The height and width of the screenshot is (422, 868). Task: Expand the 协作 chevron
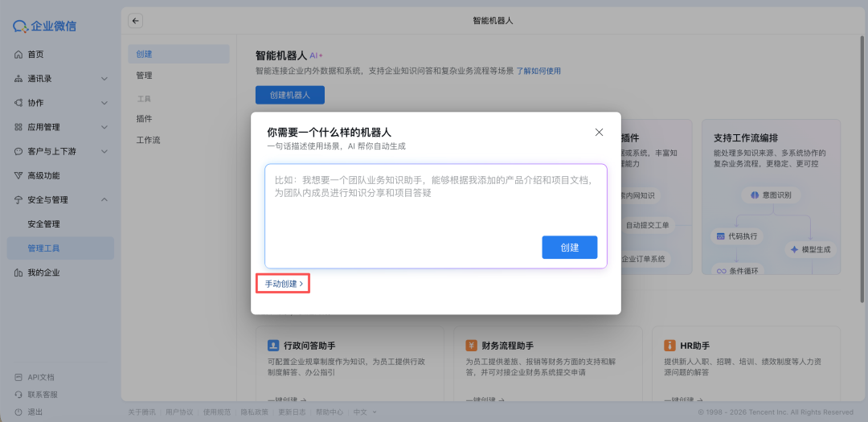[104, 103]
